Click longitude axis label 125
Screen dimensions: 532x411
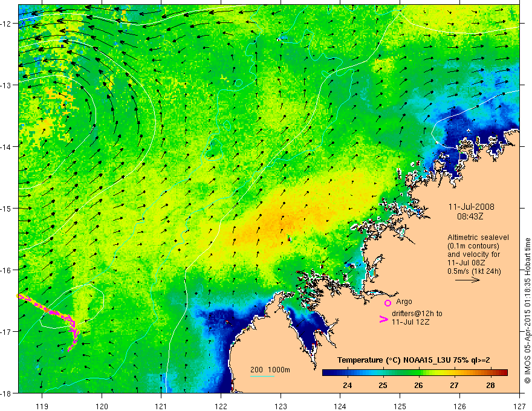click(400, 406)
